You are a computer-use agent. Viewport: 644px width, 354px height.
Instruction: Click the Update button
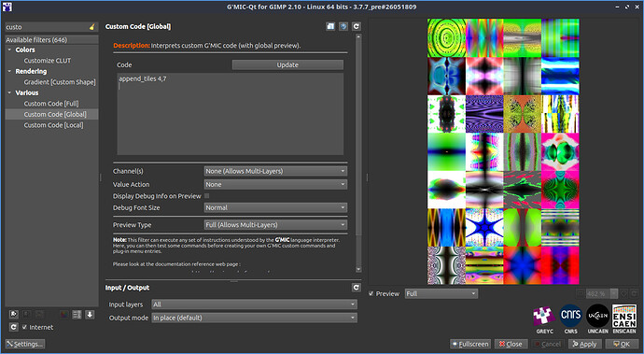coord(287,65)
